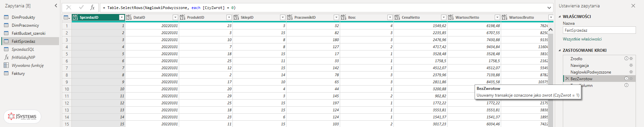644x127 pixels.
Task: Open gear settings of BezZwrotow step
Action: [x=631, y=79]
